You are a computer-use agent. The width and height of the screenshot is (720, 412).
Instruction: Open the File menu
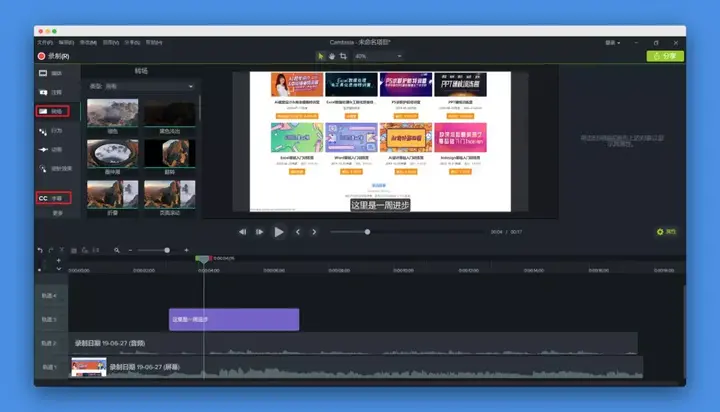pyautogui.click(x=45, y=42)
